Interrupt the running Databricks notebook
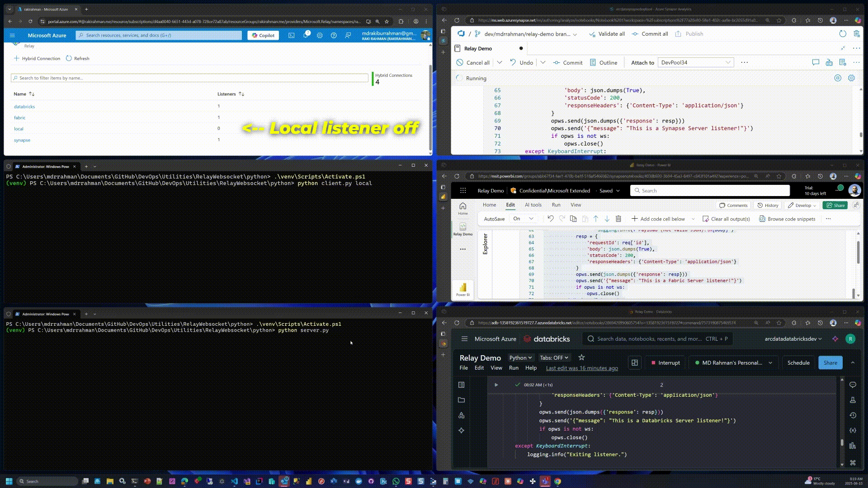The height and width of the screenshot is (488, 868). 665,363
